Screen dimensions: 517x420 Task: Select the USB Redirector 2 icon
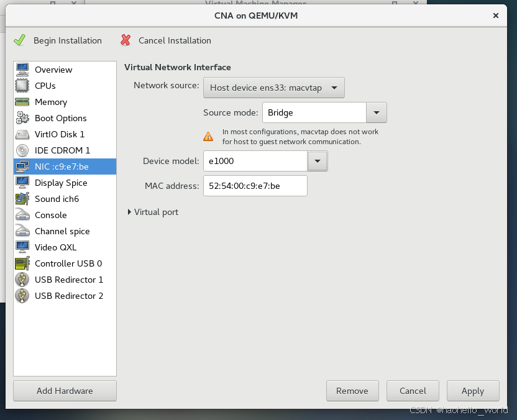(22, 296)
